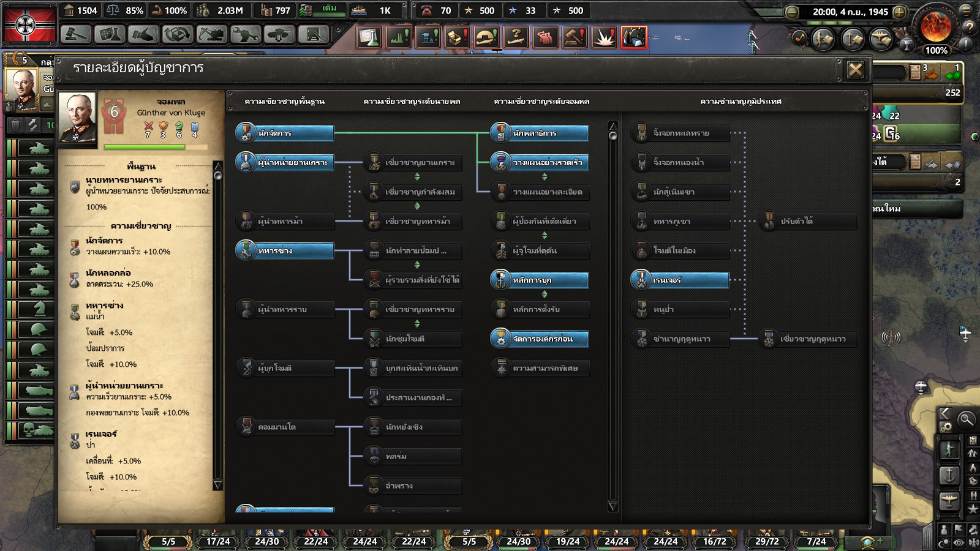This screenshot has width=980, height=551.
Task: Toggle land army map mode
Action: [x=949, y=449]
